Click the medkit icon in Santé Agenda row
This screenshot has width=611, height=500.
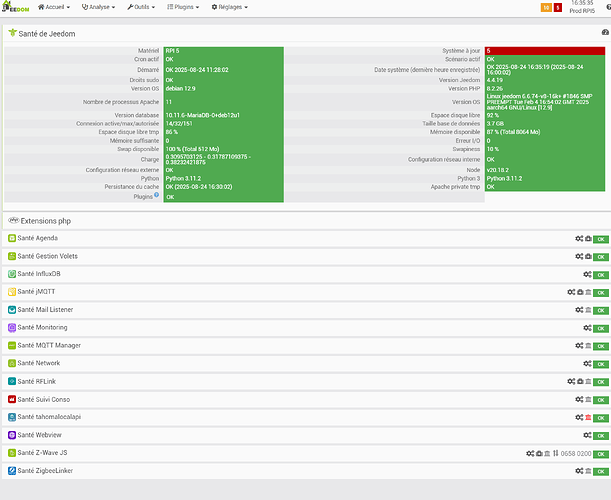[588, 239]
